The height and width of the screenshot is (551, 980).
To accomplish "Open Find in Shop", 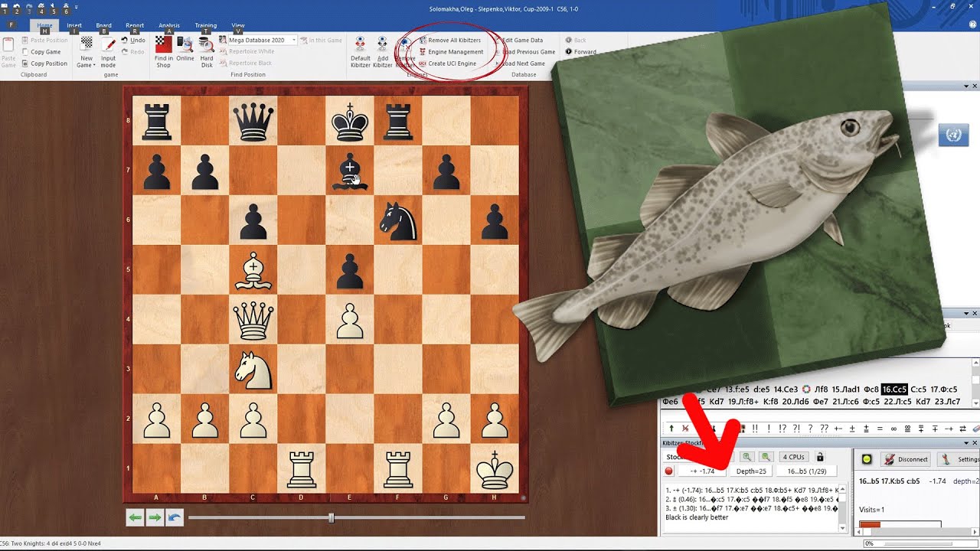I will coord(163,51).
